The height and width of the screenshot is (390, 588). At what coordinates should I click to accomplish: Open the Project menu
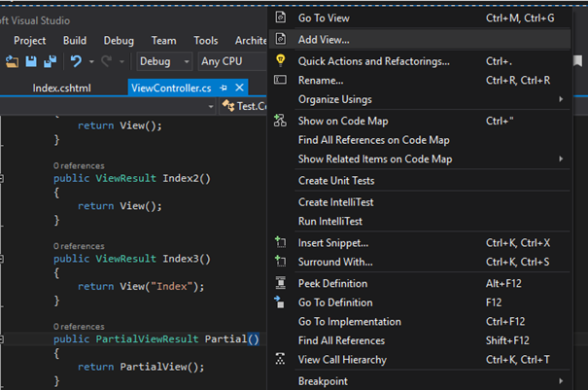point(29,40)
